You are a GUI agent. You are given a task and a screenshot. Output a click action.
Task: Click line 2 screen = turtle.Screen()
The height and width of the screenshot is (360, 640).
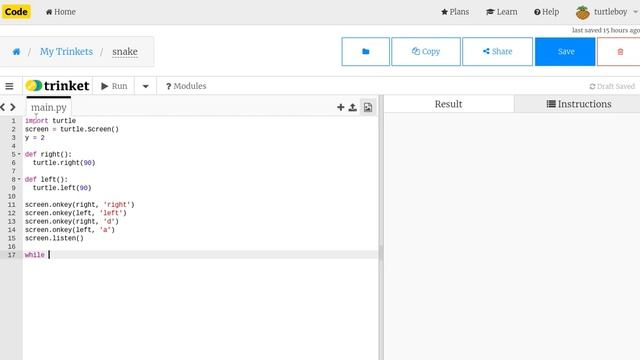tap(72, 129)
